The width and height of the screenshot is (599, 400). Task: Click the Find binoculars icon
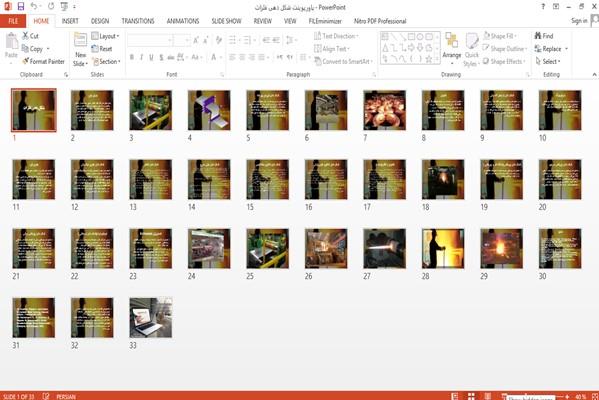pyautogui.click(x=538, y=36)
